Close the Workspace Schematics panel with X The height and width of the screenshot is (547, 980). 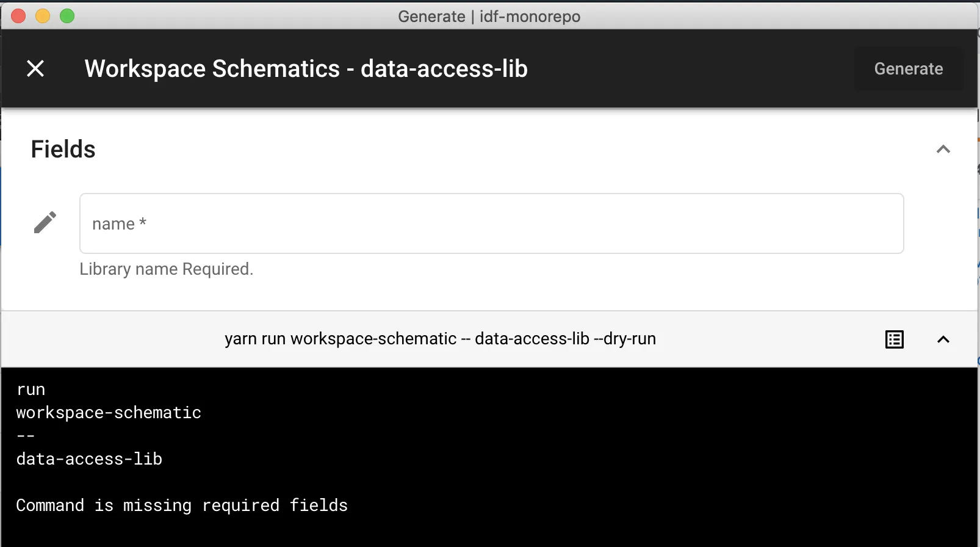35,68
